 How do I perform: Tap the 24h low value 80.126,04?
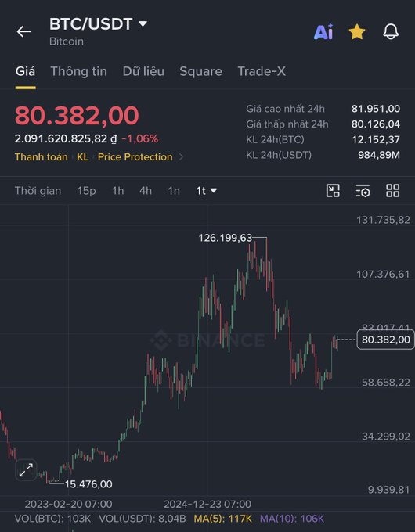376,124
